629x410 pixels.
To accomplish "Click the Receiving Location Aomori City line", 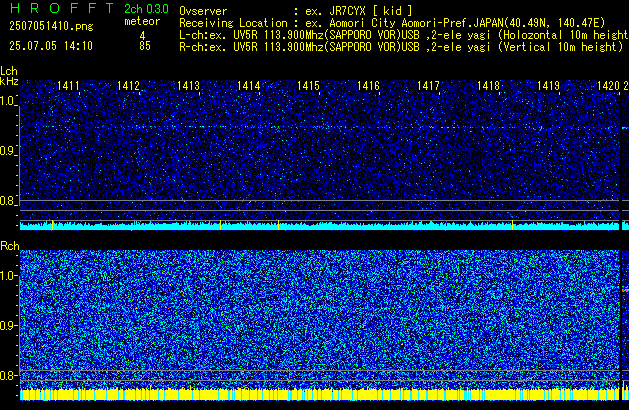I will (392, 23).
